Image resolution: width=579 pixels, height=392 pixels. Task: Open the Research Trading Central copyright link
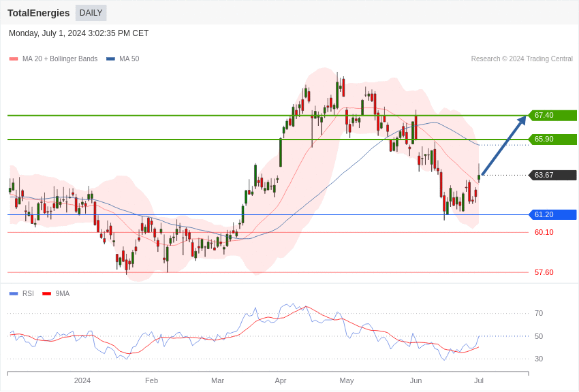522,59
